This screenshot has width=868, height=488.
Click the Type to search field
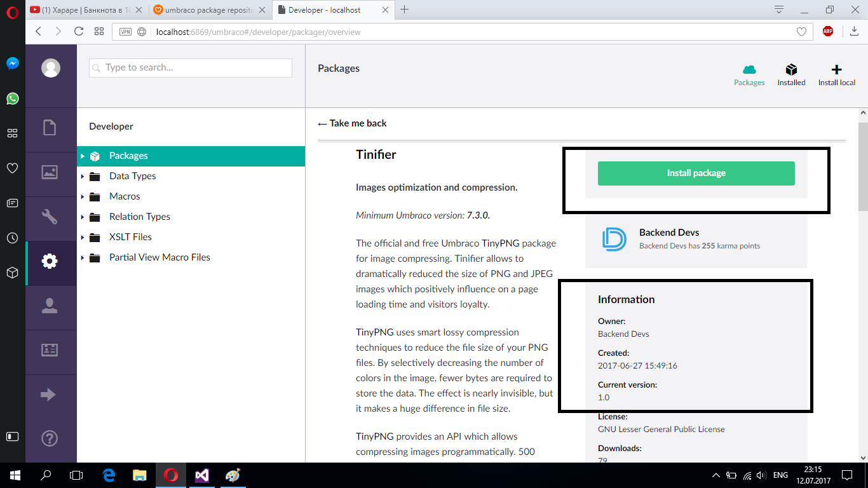click(x=191, y=67)
